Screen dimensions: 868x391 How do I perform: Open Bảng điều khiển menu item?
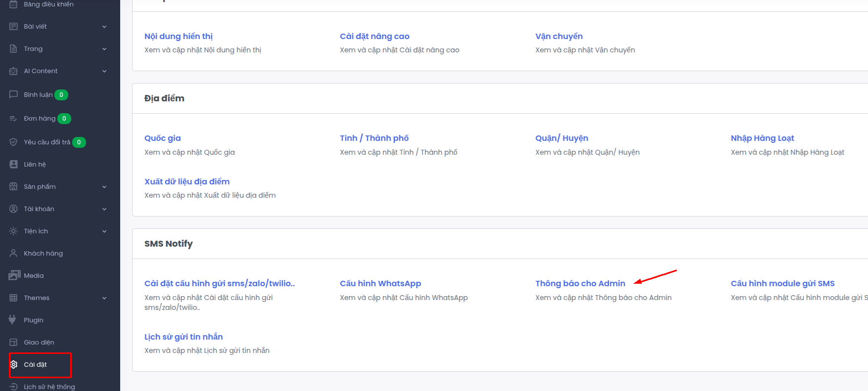pos(48,4)
